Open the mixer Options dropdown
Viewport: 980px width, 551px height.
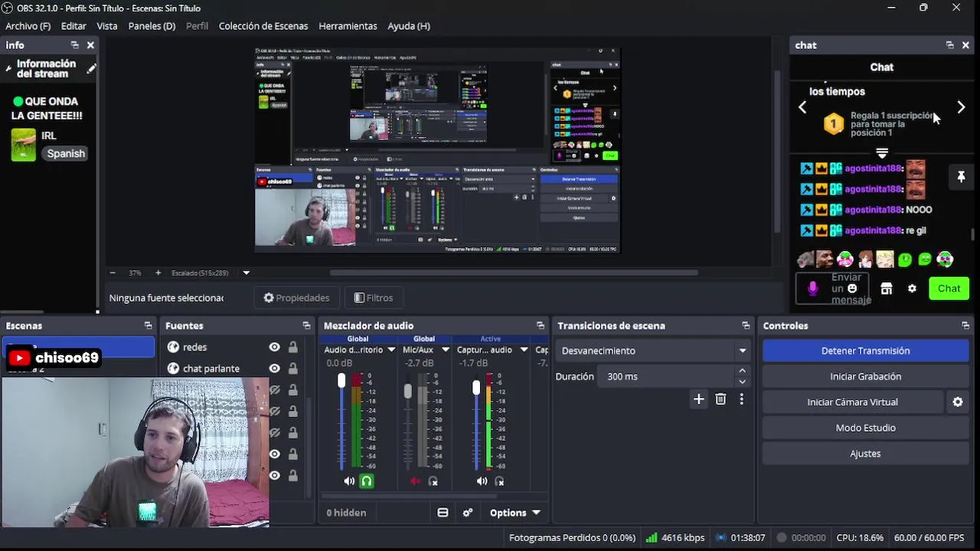tap(515, 513)
